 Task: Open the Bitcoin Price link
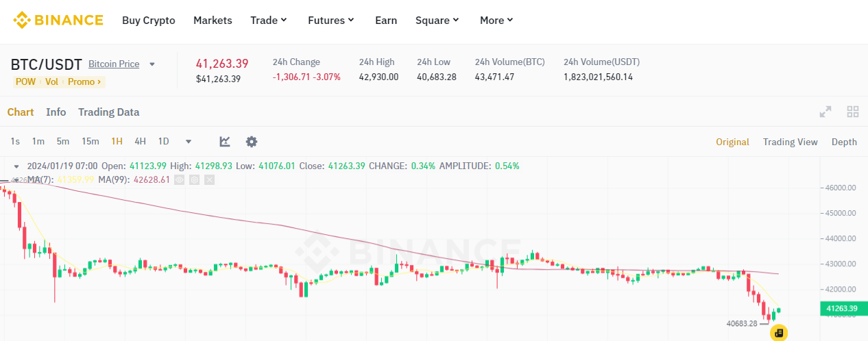(114, 64)
